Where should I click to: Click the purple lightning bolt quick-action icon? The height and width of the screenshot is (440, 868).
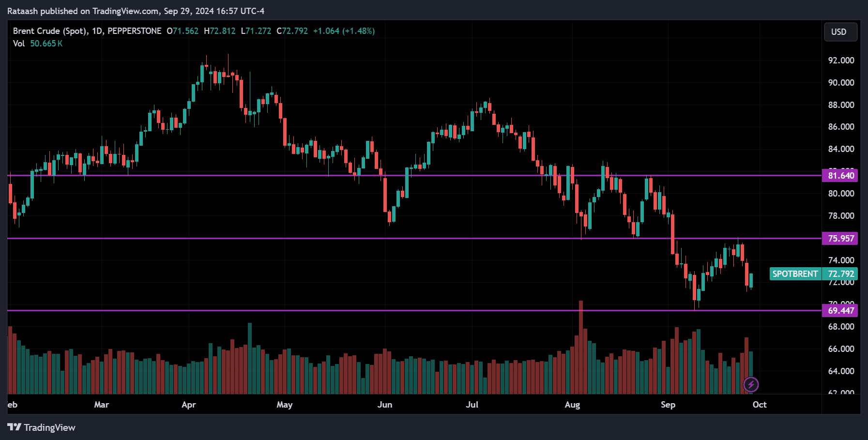click(751, 385)
